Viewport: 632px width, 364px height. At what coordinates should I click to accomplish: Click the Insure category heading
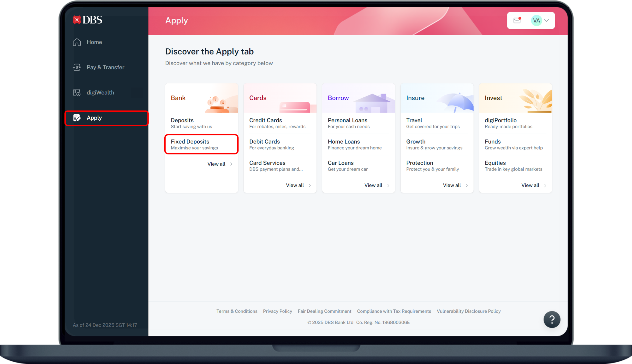click(x=415, y=98)
